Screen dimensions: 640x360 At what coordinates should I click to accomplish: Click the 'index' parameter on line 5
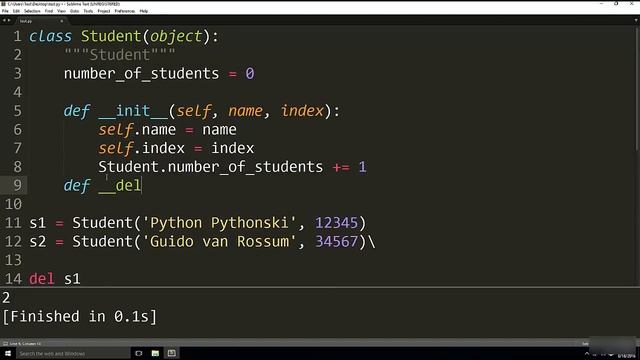(302, 111)
